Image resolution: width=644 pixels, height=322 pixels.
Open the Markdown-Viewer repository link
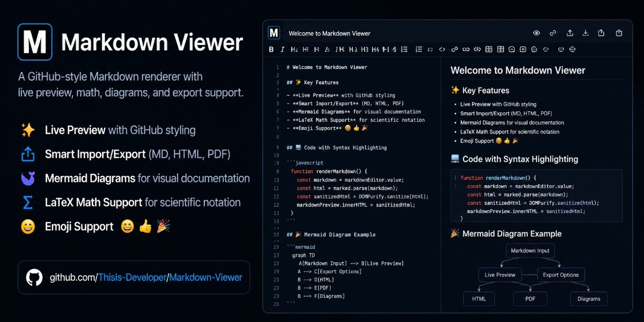(206, 277)
